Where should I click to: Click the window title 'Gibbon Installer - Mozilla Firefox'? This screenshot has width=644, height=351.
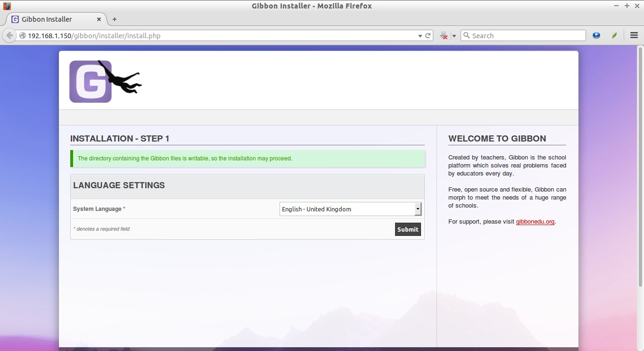(312, 6)
